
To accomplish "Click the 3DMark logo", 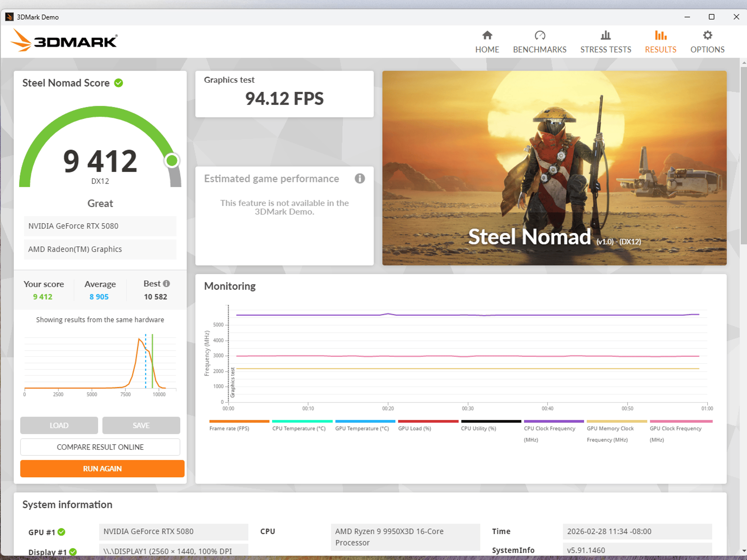I will [x=64, y=41].
